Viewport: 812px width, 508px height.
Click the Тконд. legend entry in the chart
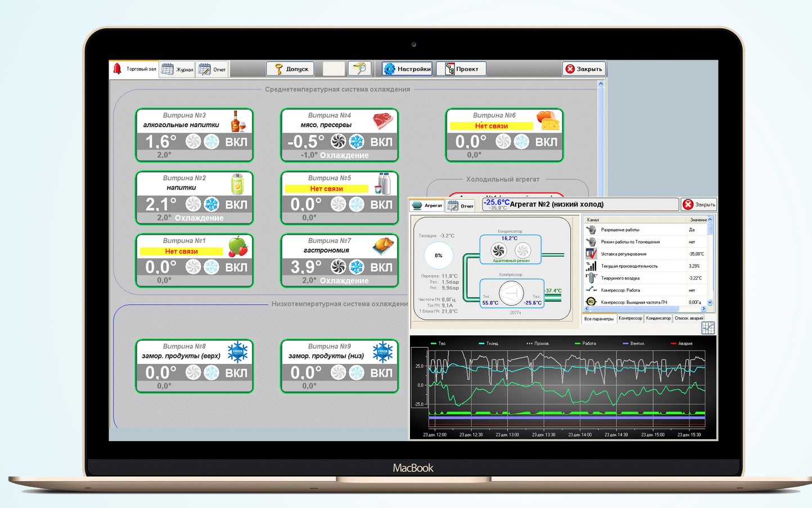(489, 343)
